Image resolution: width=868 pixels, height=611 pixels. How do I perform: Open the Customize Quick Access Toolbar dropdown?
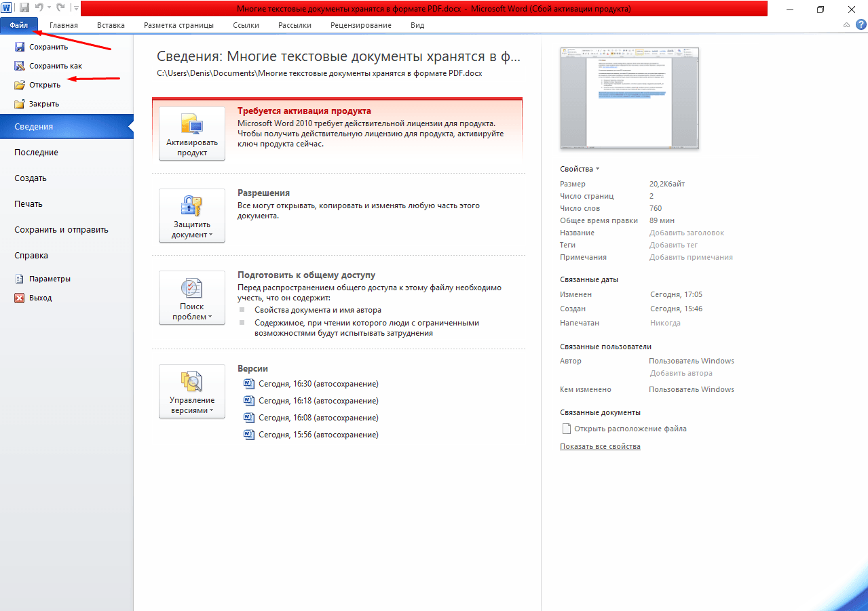click(x=75, y=9)
